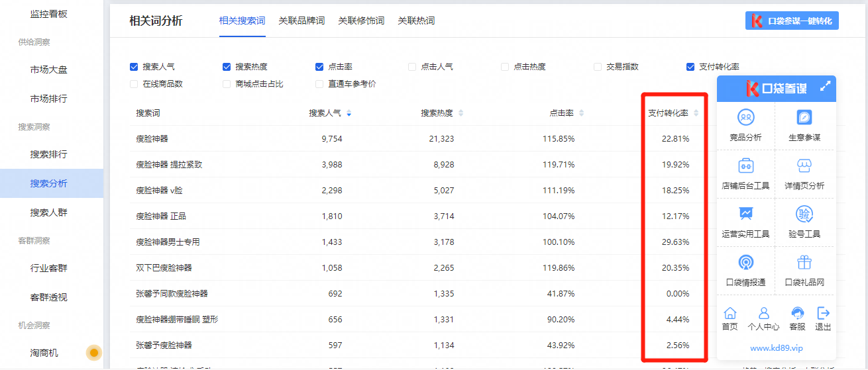Image resolution: width=868 pixels, height=370 pixels.
Task: Open the 详情页分析 icon
Action: 804,165
